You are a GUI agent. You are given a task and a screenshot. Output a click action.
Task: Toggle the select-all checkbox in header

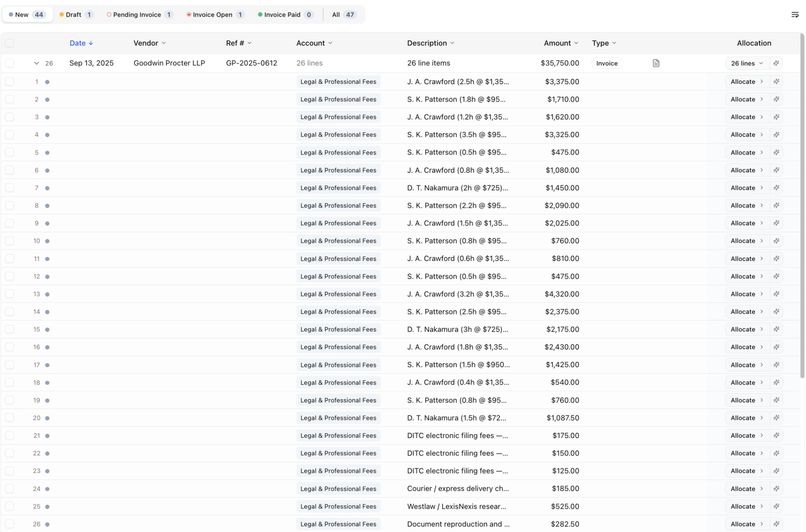point(10,43)
